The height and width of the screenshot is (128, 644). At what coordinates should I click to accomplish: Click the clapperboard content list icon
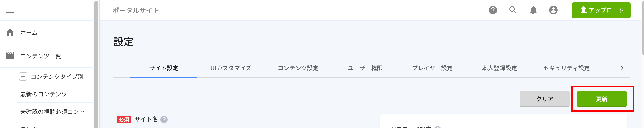point(10,56)
